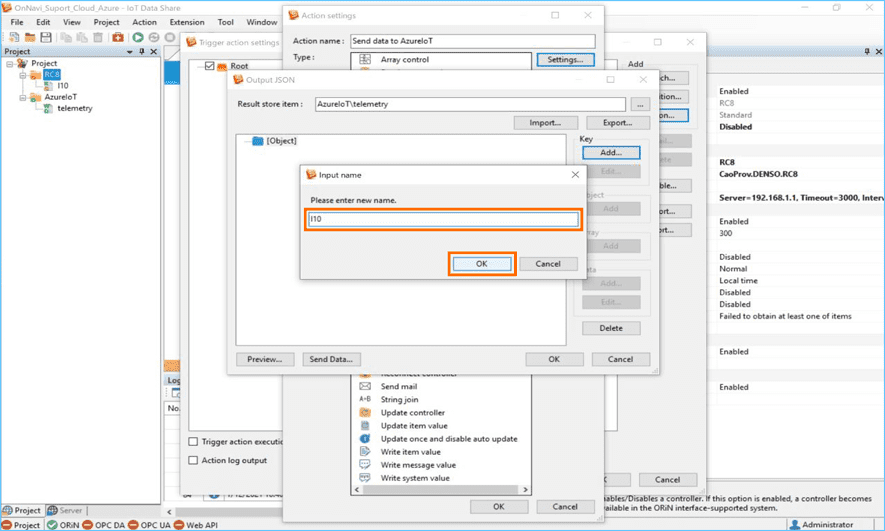The image size is (885, 531).
Task: Click the gray Stop toolbar icon
Action: (169, 37)
